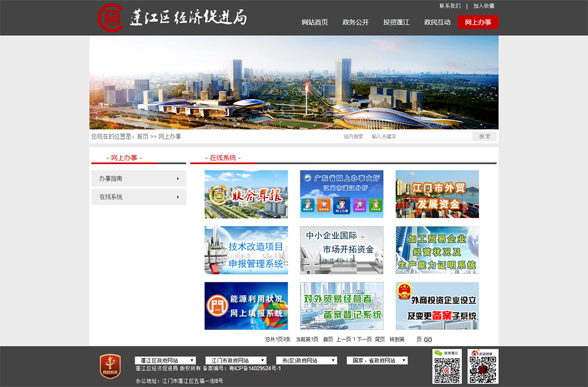Image resolution: width=588 pixels, height=387 pixels.
Task: Open 广东省网上办事大厅 banner
Action: (x=342, y=194)
